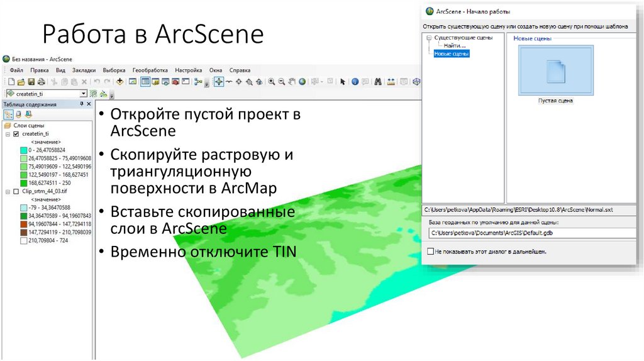Click 'Найти...' in scene tree
Image resolution: width=644 pixels, height=361 pixels.
click(x=454, y=45)
